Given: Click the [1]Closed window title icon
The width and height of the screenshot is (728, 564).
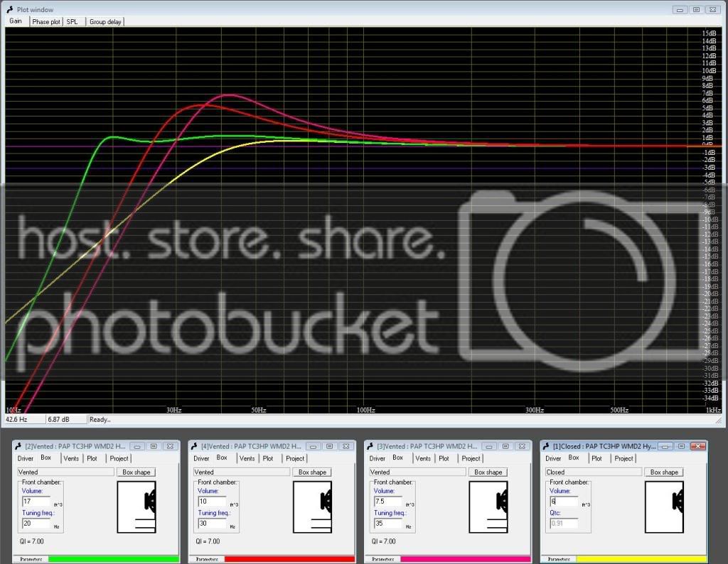Looking at the screenshot, I should coord(547,446).
